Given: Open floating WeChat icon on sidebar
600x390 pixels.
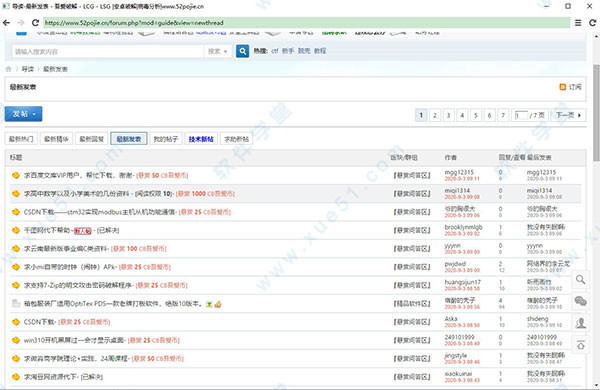Looking at the screenshot, I should coord(580,302).
